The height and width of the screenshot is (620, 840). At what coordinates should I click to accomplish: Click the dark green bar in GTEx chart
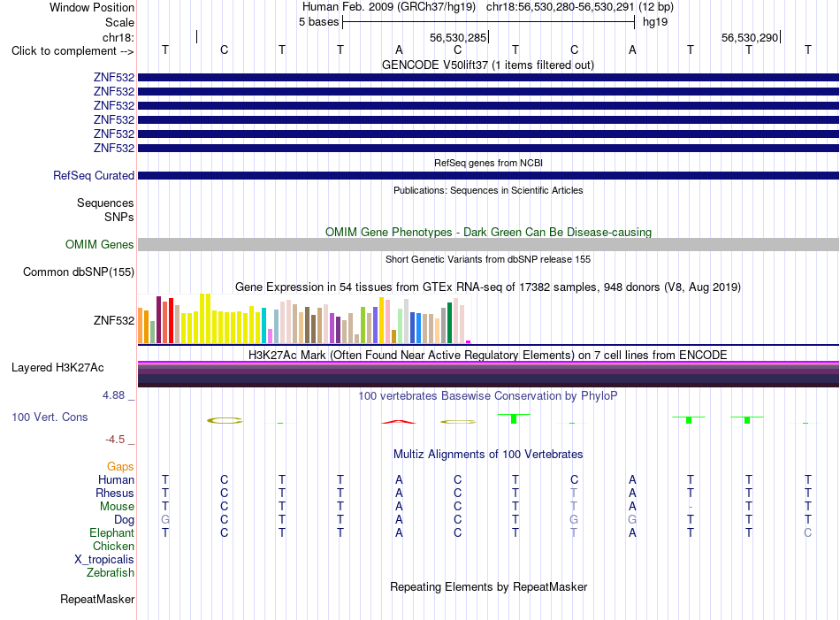point(449,323)
